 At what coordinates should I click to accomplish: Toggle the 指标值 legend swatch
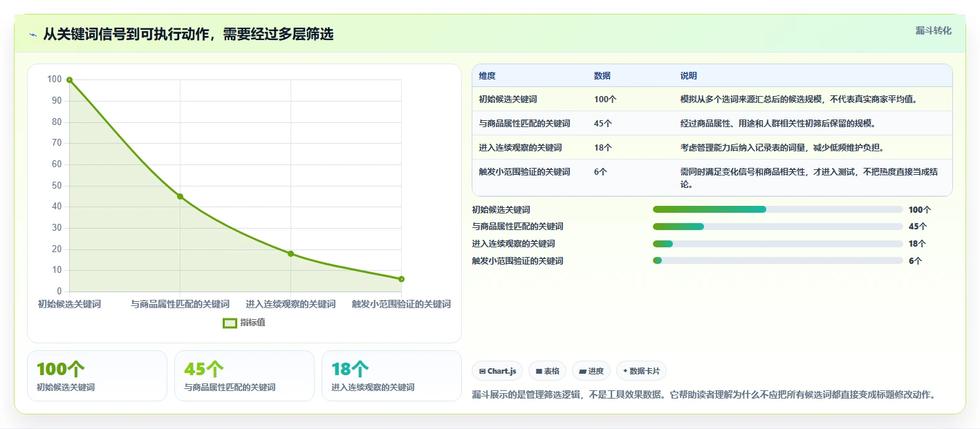coord(230,323)
